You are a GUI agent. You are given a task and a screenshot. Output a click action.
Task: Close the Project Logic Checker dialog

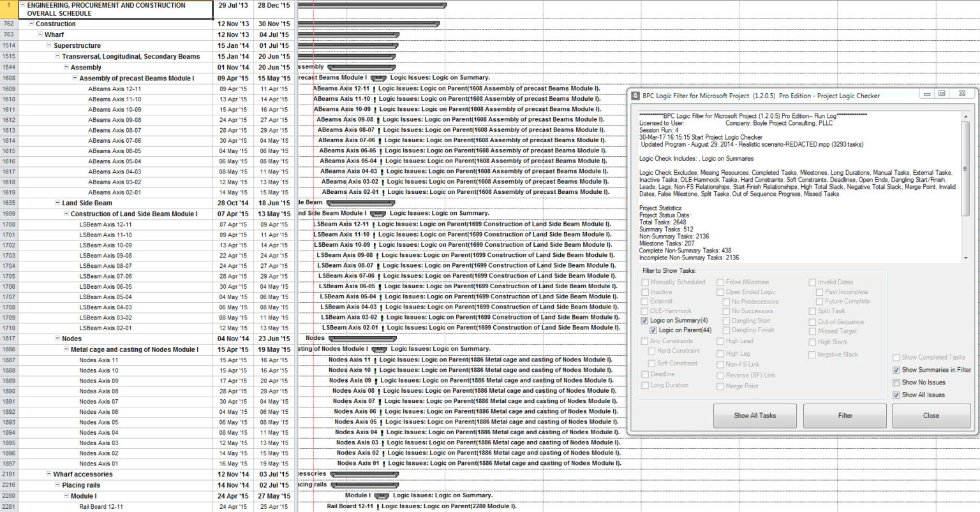click(x=931, y=415)
